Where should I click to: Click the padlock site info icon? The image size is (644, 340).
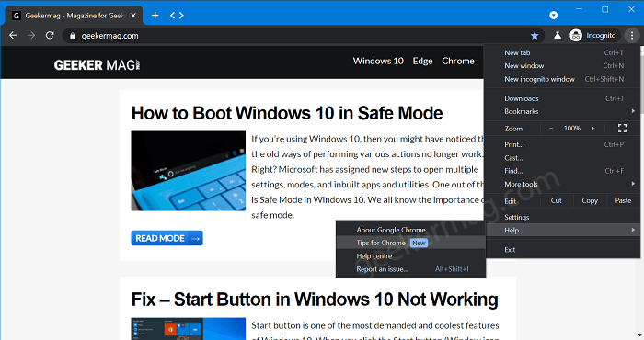click(x=73, y=36)
